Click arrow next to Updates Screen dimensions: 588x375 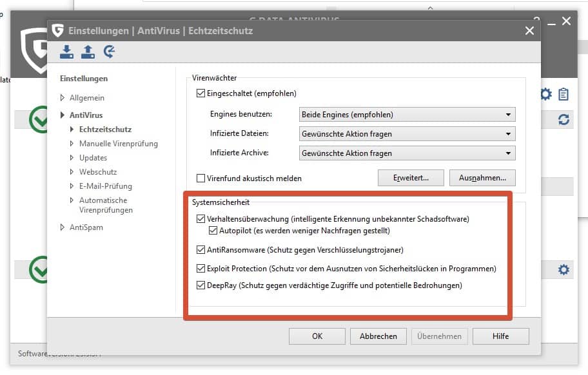click(72, 158)
